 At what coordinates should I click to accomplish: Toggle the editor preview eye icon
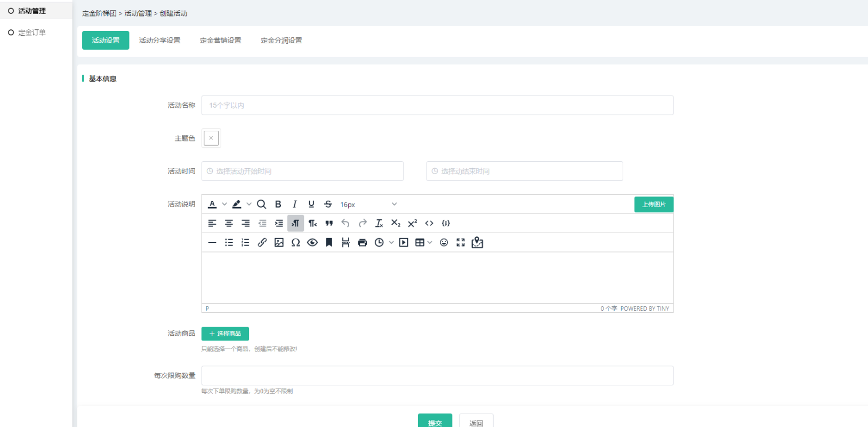point(312,243)
